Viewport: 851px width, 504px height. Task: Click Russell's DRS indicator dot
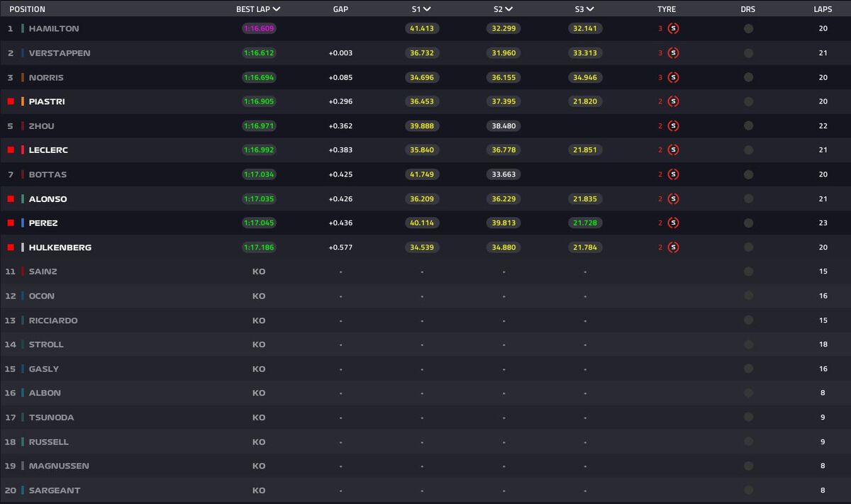coord(748,442)
